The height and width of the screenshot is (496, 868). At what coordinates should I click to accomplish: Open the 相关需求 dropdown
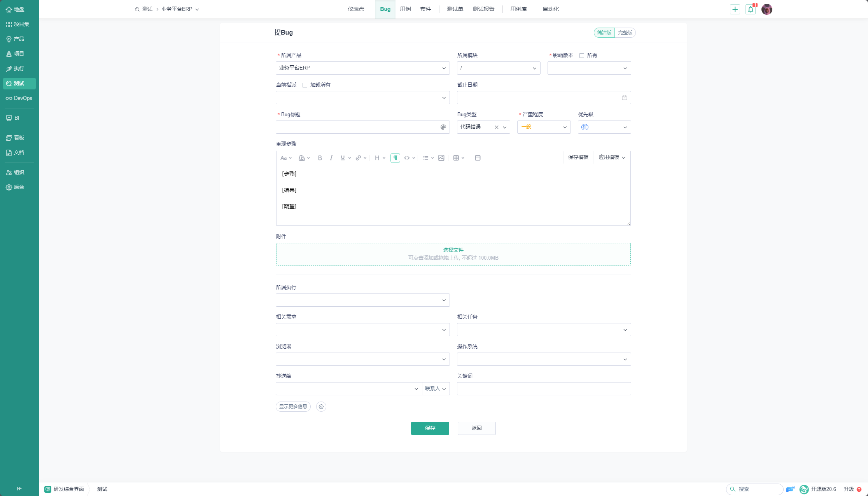tap(362, 330)
